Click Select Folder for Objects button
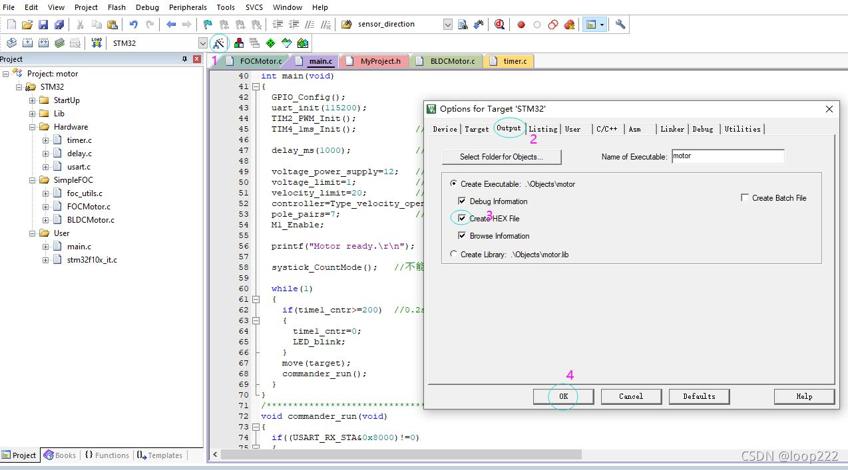Viewport: 848px width, 470px height. [x=501, y=157]
